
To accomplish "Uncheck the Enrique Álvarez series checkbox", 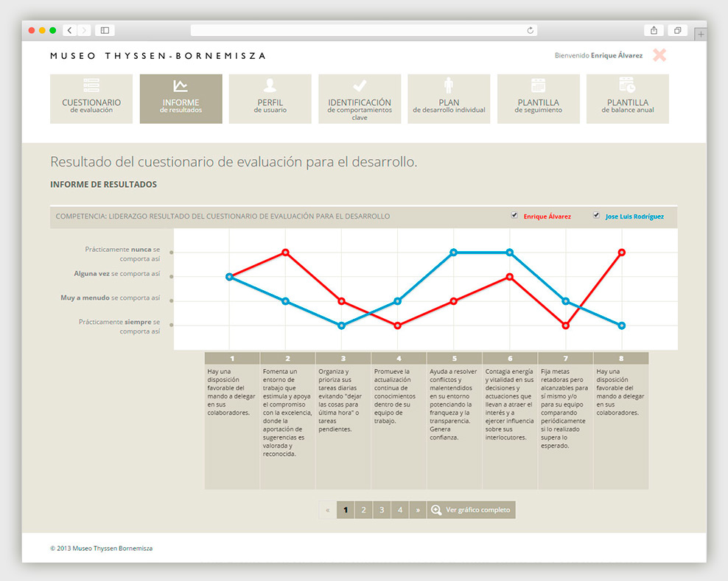I will 514,216.
